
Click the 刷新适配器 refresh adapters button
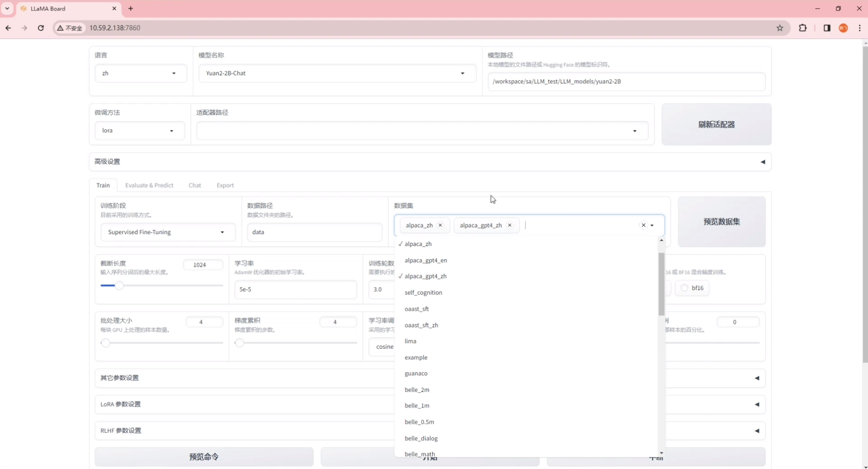(716, 124)
